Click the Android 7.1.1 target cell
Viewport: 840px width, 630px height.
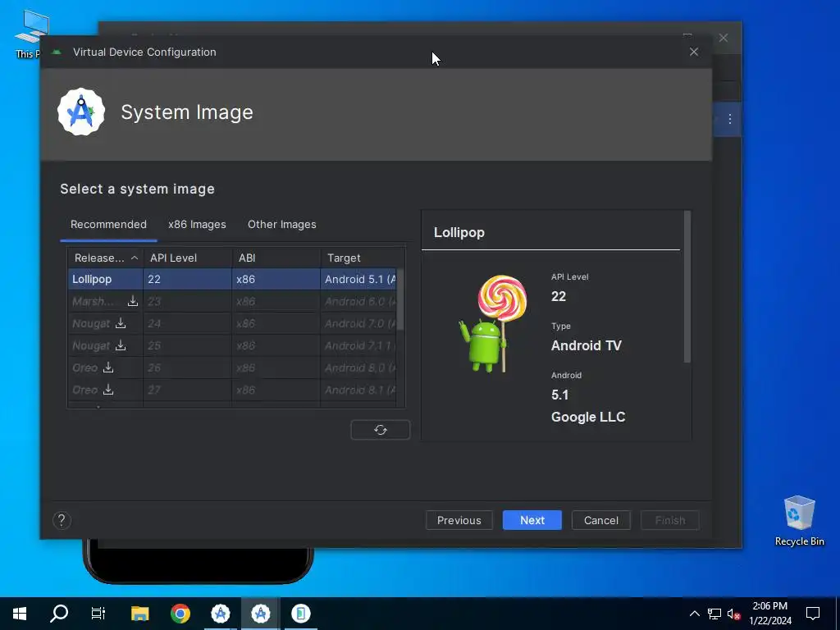[x=358, y=345]
